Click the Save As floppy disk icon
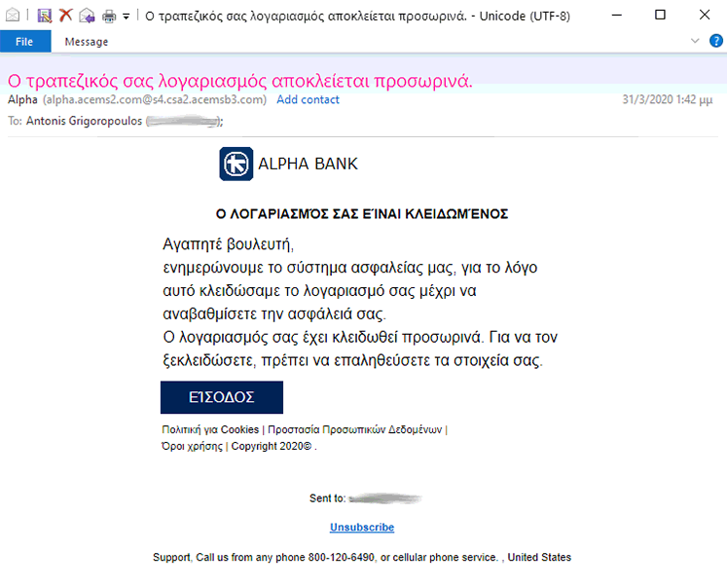The image size is (727, 588). coord(45,16)
